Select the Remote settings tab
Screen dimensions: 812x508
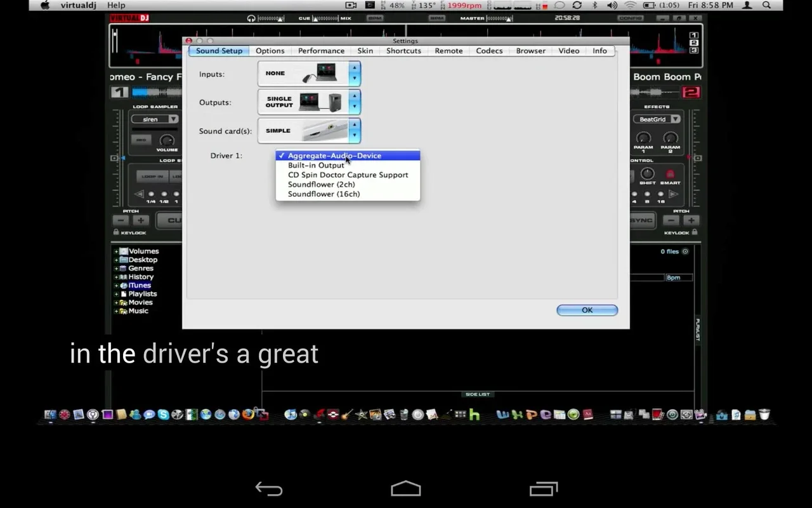(449, 51)
